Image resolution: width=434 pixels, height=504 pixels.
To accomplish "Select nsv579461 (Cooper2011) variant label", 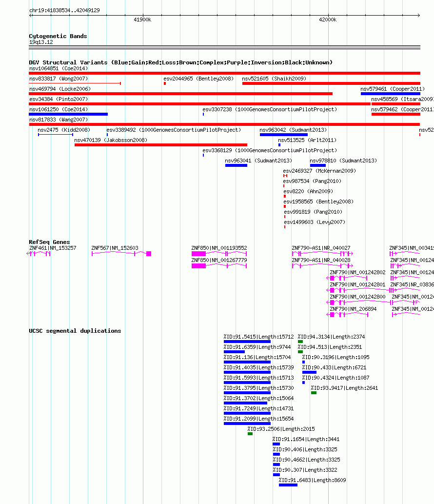I will coord(393,89).
